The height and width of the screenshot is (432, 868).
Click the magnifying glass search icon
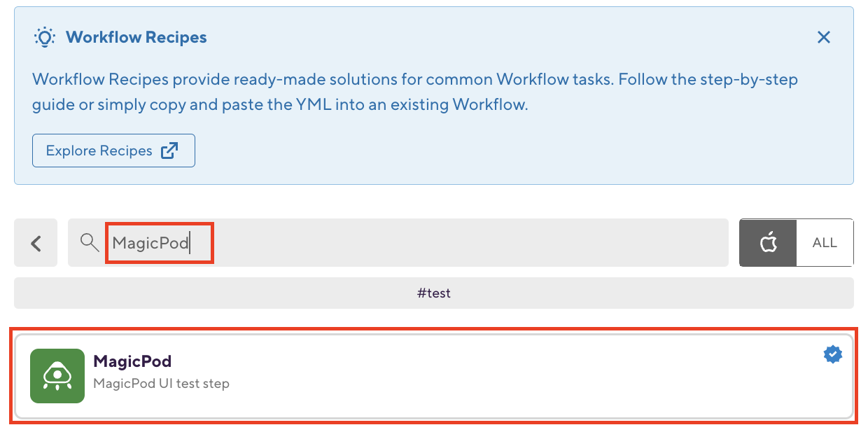point(89,242)
